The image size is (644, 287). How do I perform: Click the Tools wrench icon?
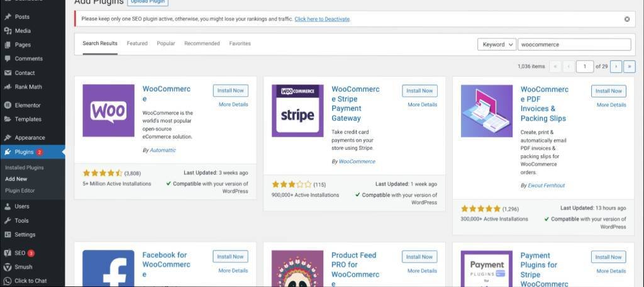8,221
